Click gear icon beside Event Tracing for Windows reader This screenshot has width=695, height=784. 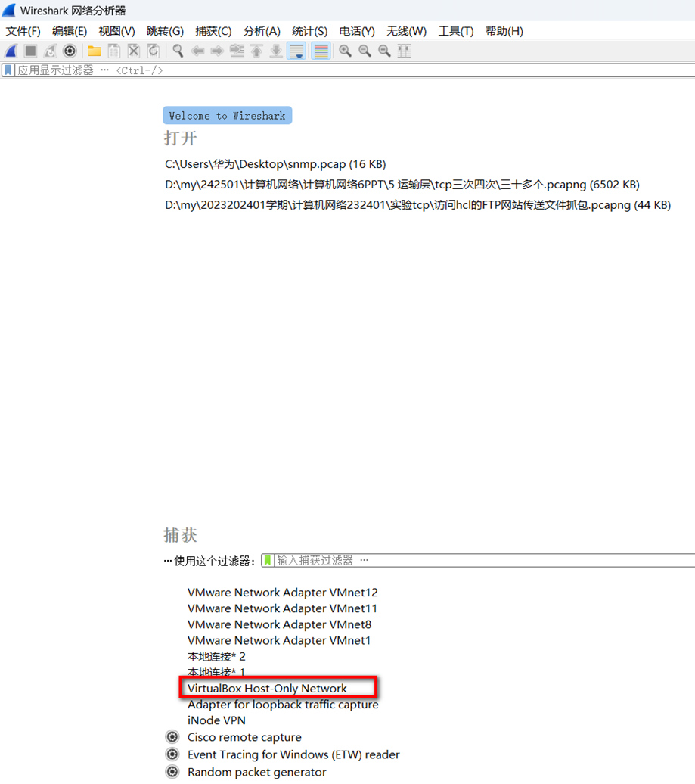pos(172,754)
